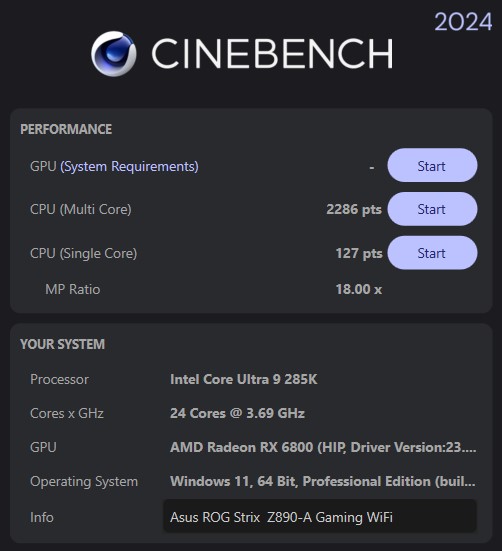502x551 pixels.
Task: Click the YOUR SYSTEM section header
Action: pyautogui.click(x=63, y=344)
